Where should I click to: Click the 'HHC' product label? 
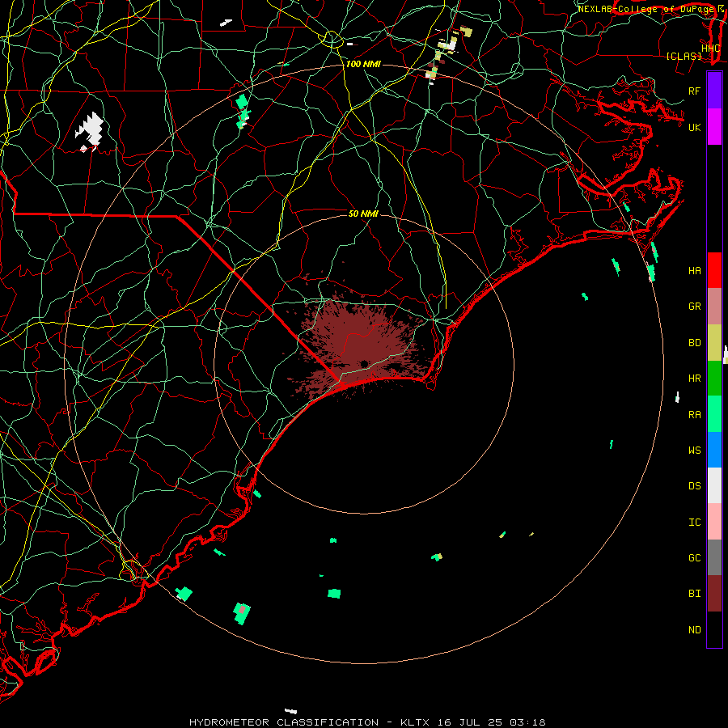[710, 48]
